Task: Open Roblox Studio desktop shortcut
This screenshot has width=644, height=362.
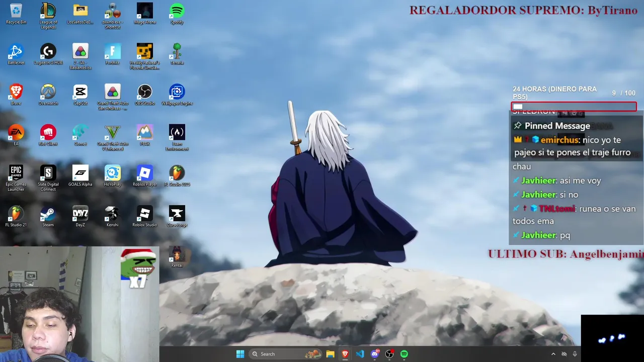Action: tap(145, 217)
